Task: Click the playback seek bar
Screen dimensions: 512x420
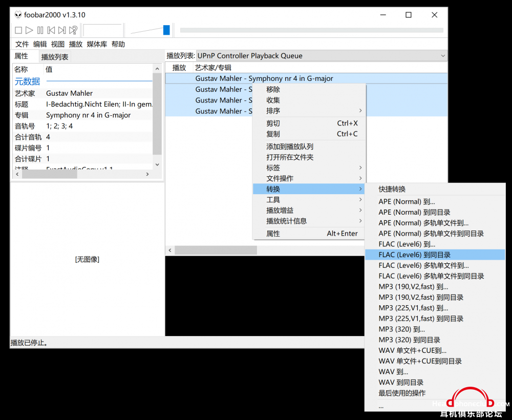Action: [x=311, y=30]
